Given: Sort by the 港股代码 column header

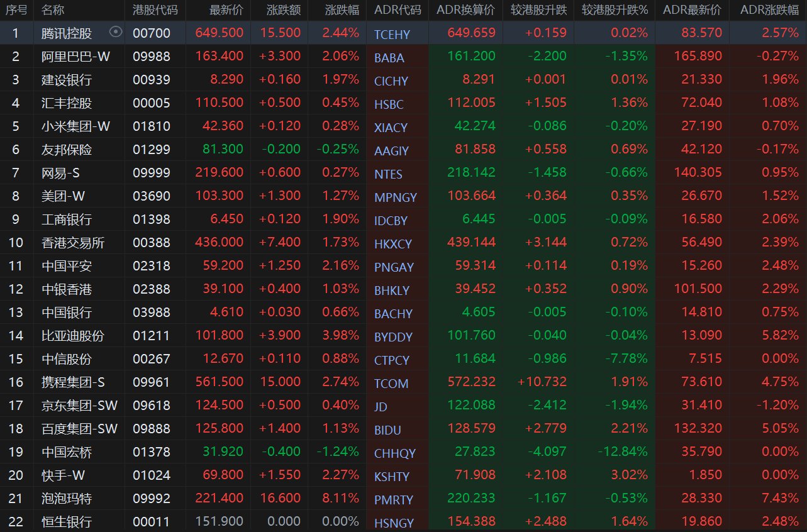Looking at the screenshot, I should pos(155,9).
